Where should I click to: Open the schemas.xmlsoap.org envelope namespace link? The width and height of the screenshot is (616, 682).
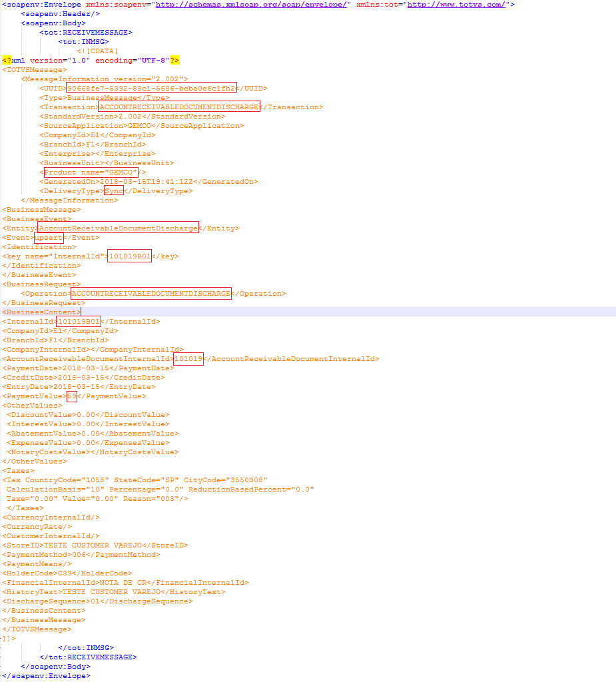pos(251,5)
